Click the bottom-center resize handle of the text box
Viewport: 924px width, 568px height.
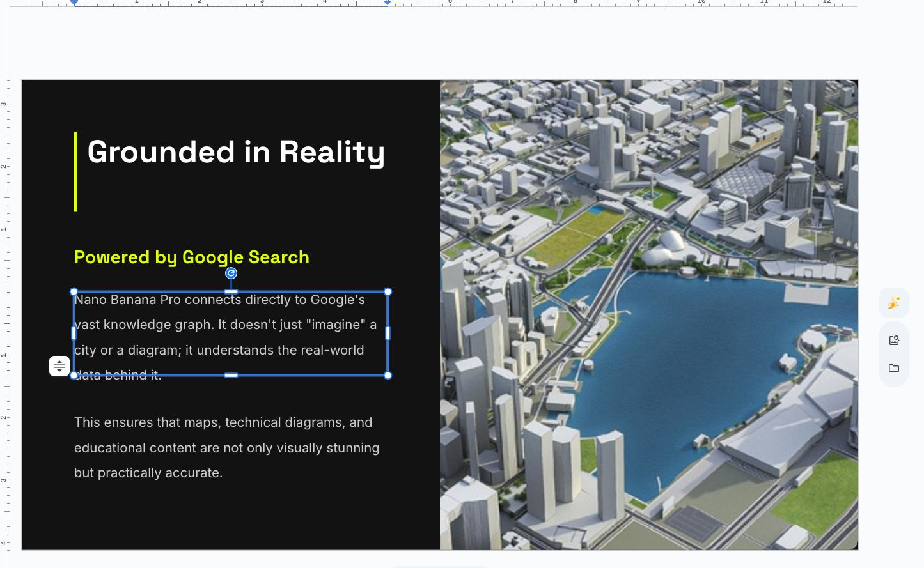[x=231, y=376]
